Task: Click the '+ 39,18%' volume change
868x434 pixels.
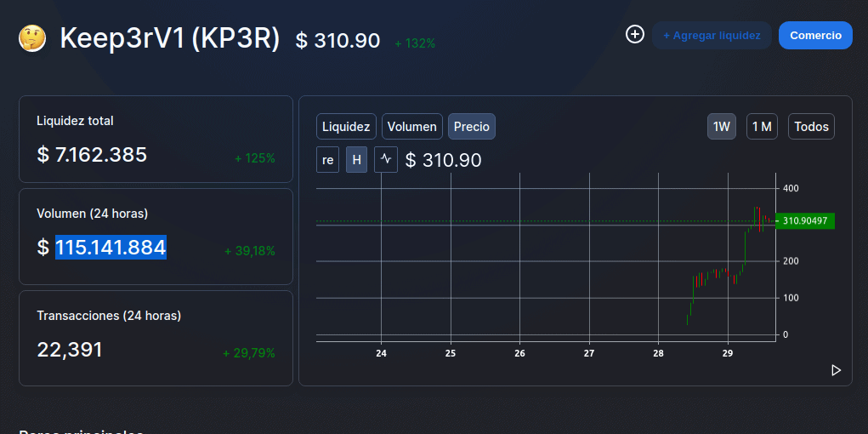Action: [x=250, y=251]
